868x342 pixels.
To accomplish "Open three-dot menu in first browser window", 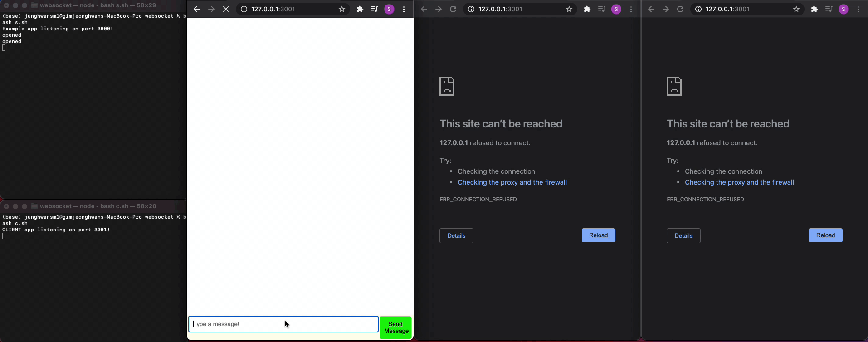I will pyautogui.click(x=404, y=9).
